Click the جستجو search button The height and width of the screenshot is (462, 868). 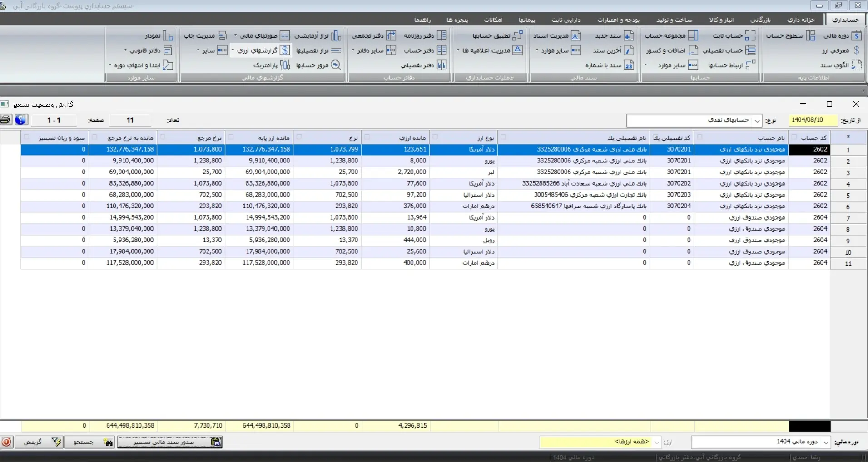89,442
